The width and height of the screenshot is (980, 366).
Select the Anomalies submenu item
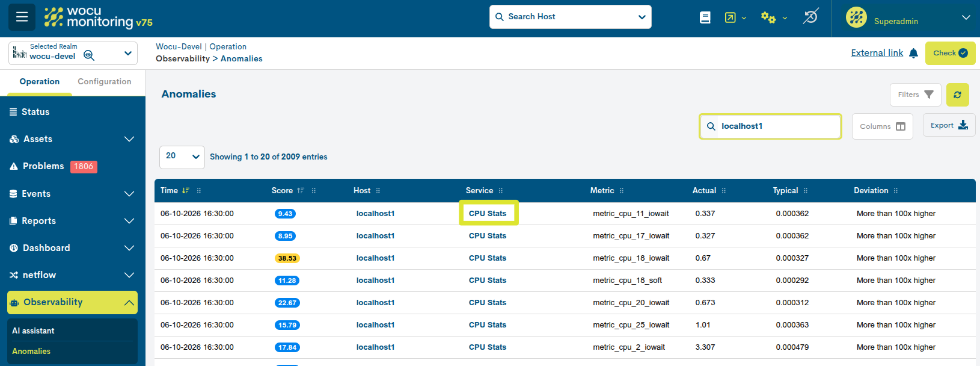[31, 352]
